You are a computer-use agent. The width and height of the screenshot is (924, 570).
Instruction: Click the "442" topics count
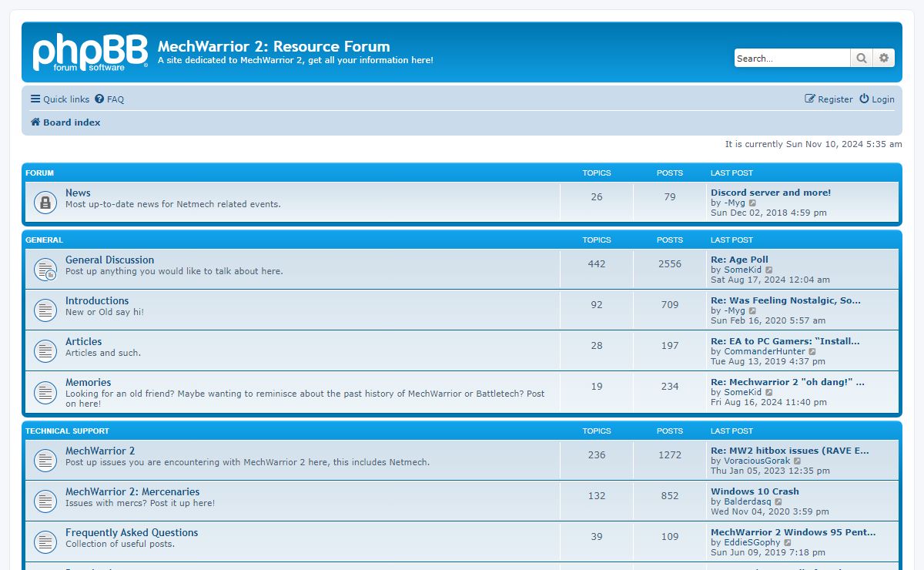(x=597, y=263)
